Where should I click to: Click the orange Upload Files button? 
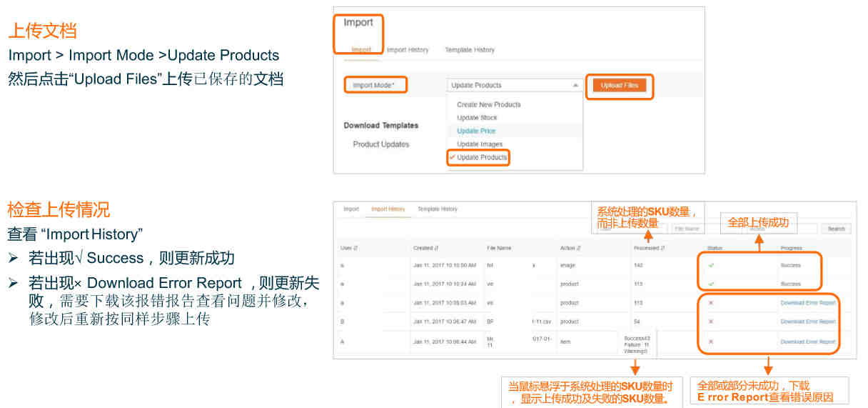click(619, 86)
